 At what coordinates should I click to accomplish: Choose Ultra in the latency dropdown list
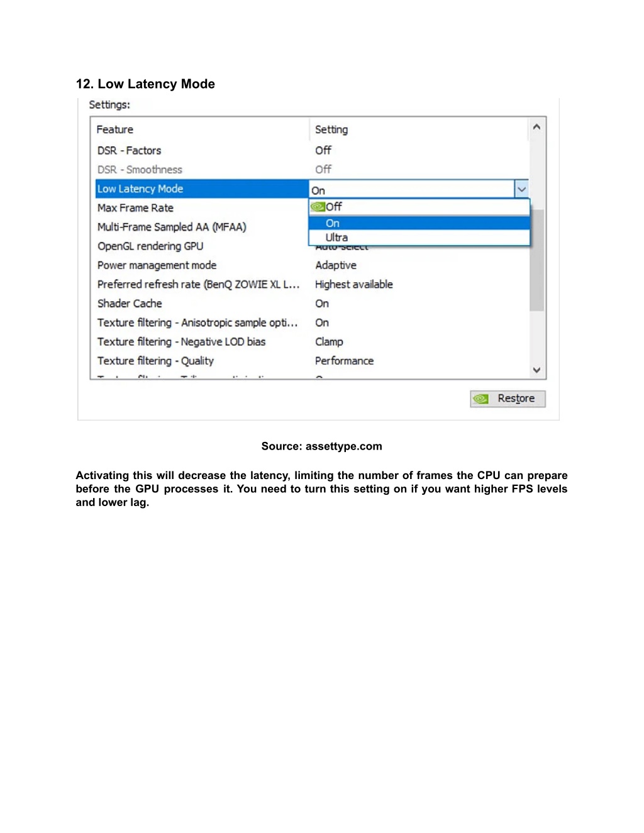pyautogui.click(x=419, y=238)
